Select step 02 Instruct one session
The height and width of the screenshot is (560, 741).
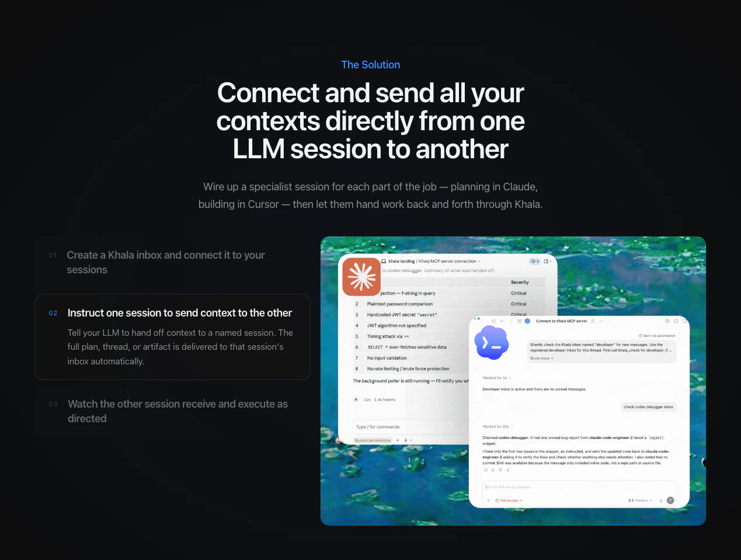(172, 337)
